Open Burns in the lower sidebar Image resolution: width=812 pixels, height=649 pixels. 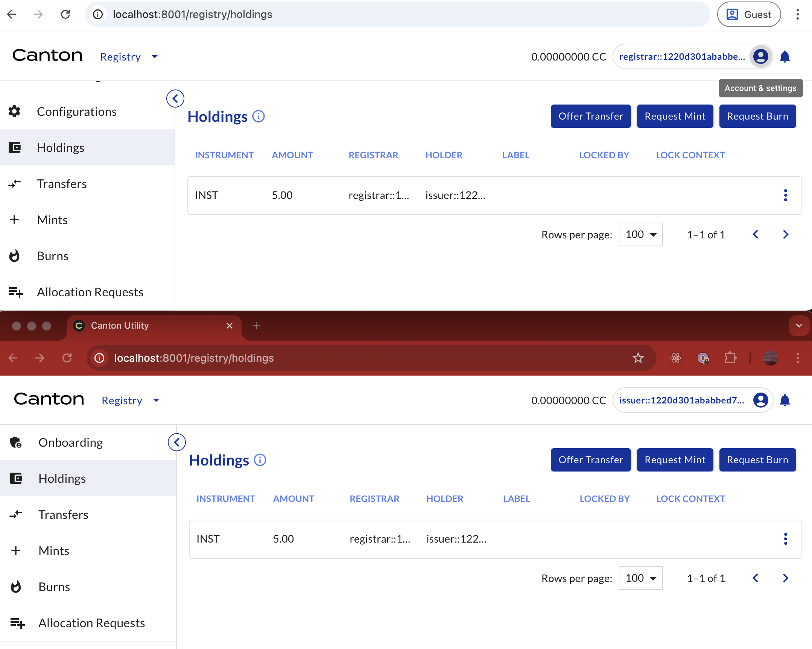pyautogui.click(x=54, y=587)
